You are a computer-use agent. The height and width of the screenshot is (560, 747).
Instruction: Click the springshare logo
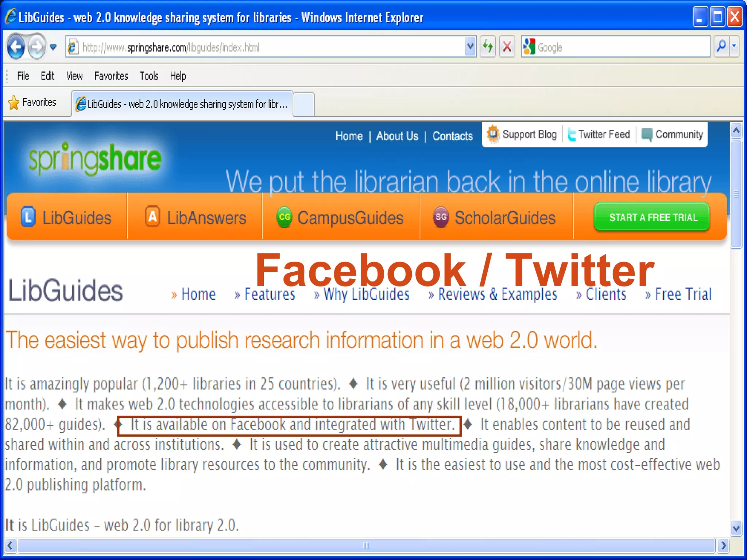click(95, 159)
